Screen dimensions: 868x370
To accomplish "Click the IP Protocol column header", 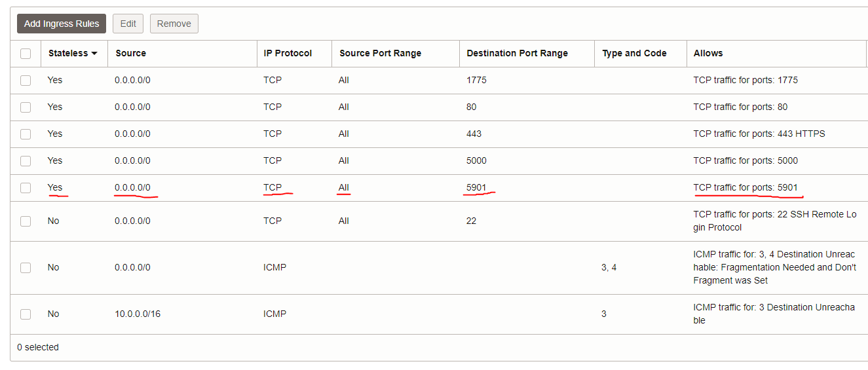I will [288, 54].
